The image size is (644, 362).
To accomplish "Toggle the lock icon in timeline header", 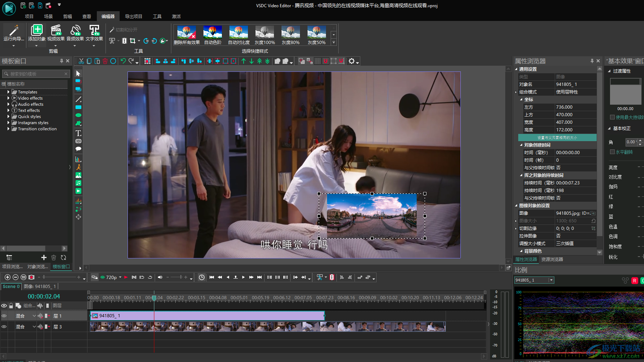I will pos(11,306).
